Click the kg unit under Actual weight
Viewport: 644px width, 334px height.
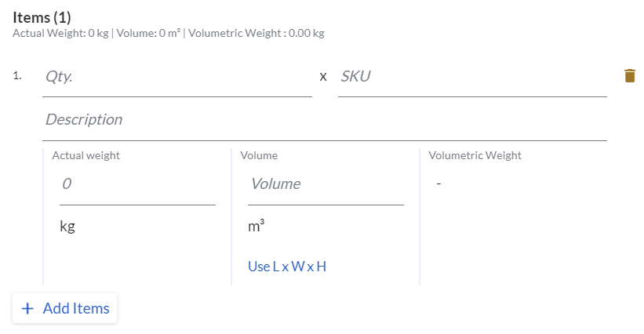pyautogui.click(x=67, y=227)
